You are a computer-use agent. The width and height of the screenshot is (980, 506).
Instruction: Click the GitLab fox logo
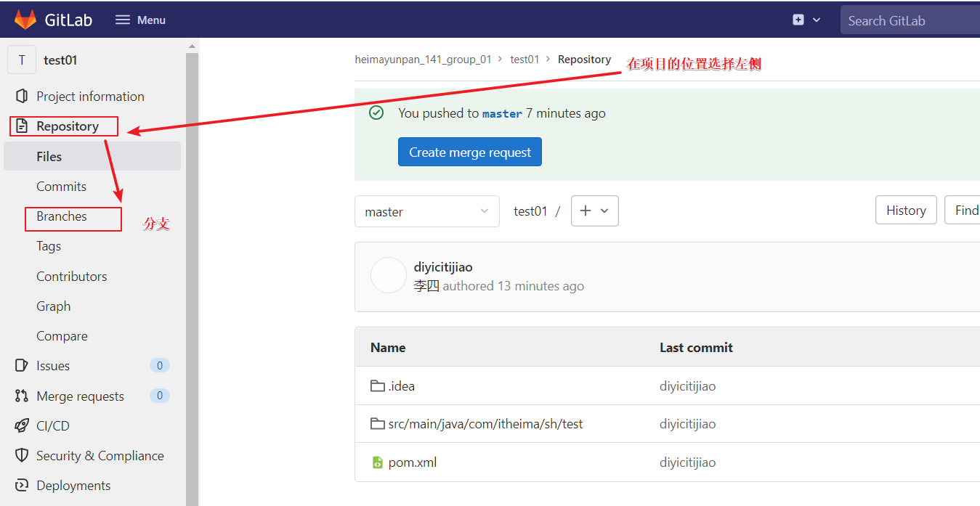[x=25, y=20]
